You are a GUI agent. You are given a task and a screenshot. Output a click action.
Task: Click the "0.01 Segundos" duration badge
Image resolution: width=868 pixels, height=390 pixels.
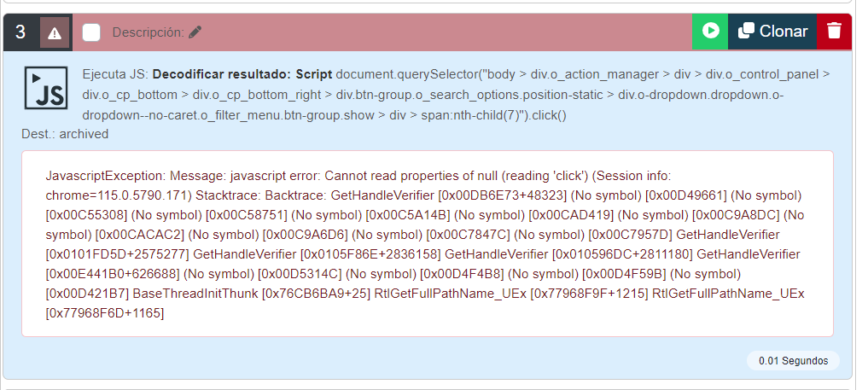tap(793, 360)
